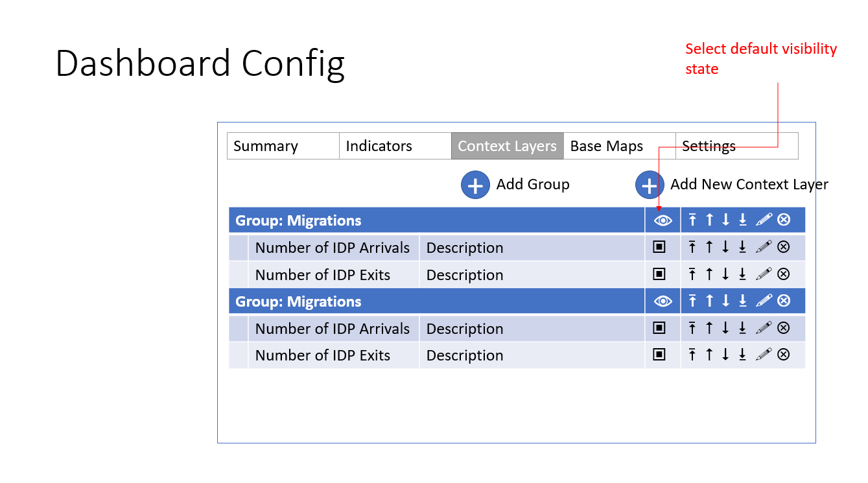
Task: Edit first group's IDP Exits layer
Action: click(764, 274)
